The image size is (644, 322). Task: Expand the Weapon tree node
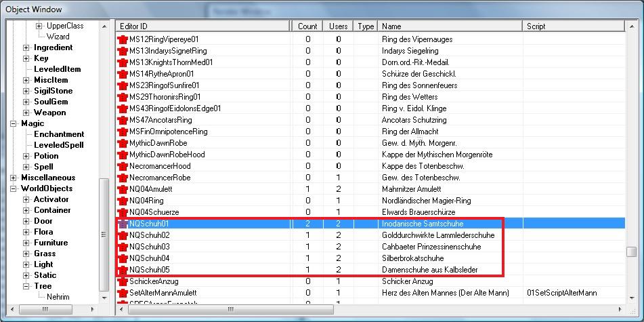click(x=26, y=113)
